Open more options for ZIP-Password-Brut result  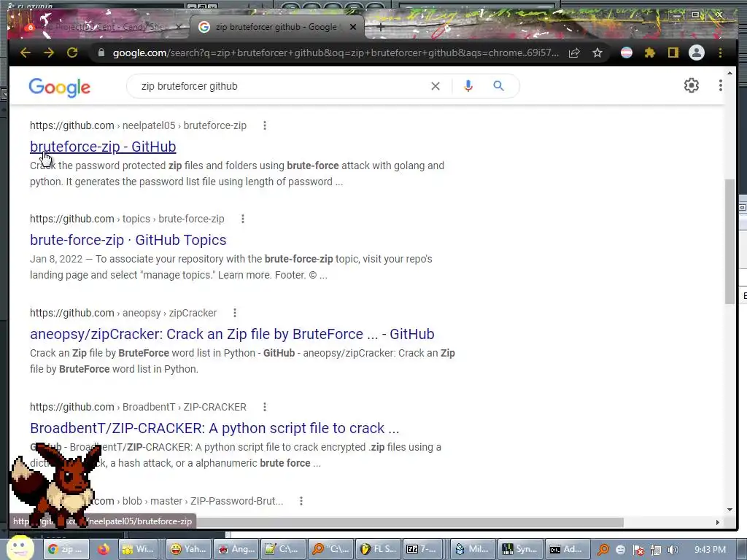(x=301, y=501)
